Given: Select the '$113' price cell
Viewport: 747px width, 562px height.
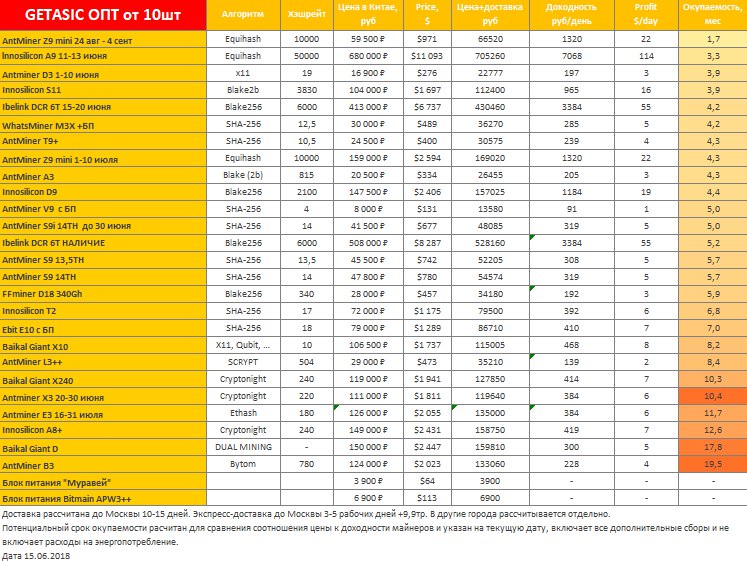Looking at the screenshot, I should [x=427, y=498].
